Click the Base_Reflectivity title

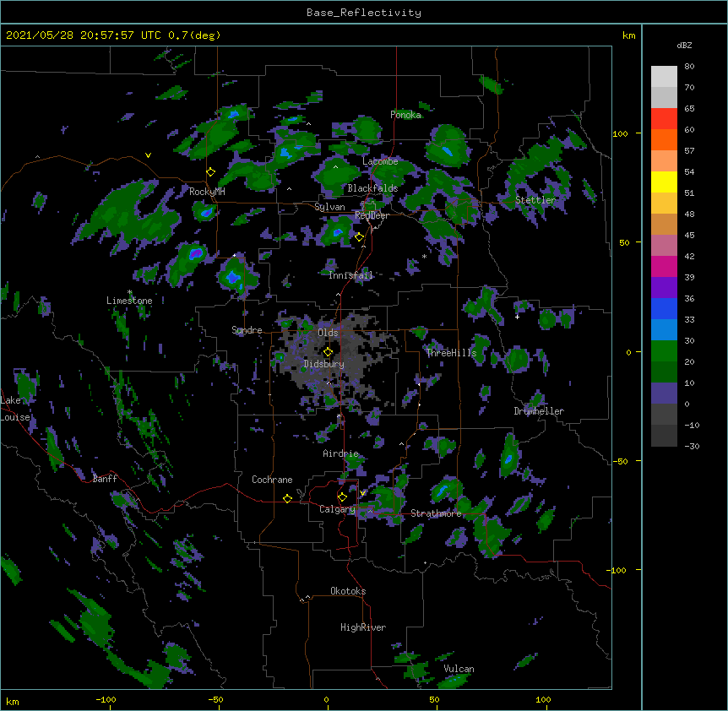click(364, 13)
